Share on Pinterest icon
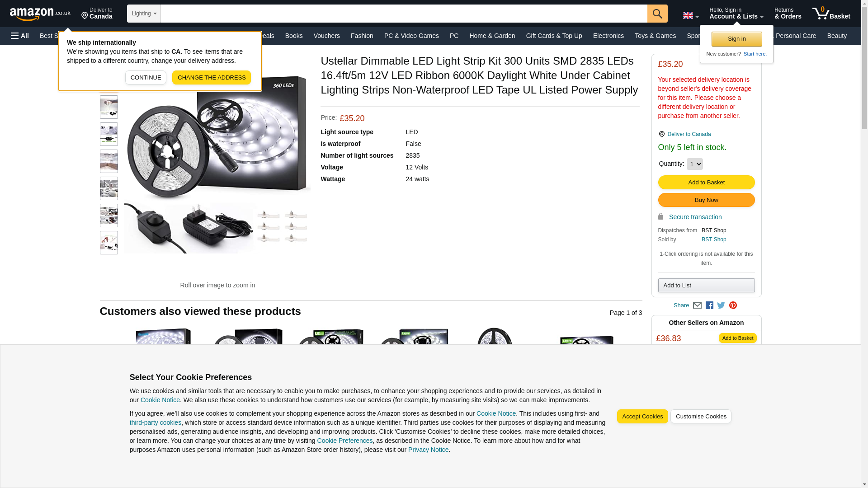The height and width of the screenshot is (488, 868). pyautogui.click(x=733, y=305)
